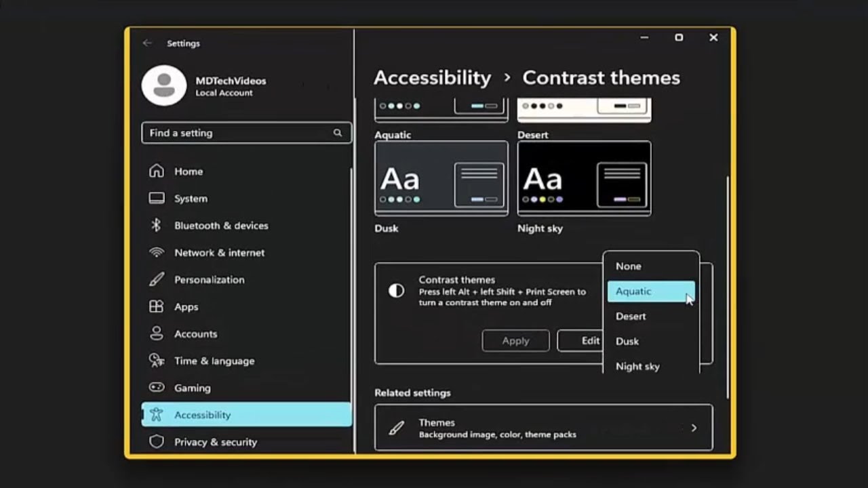Click the MDTechVideos profile avatar

(x=163, y=85)
